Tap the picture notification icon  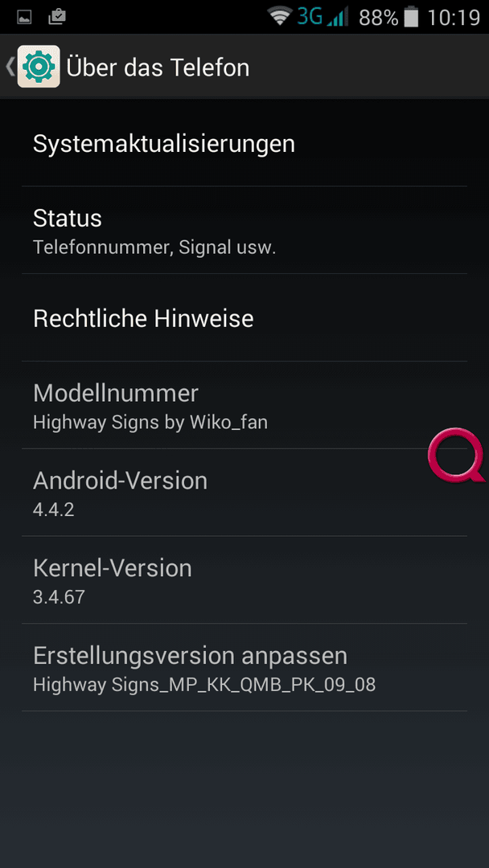(25, 18)
